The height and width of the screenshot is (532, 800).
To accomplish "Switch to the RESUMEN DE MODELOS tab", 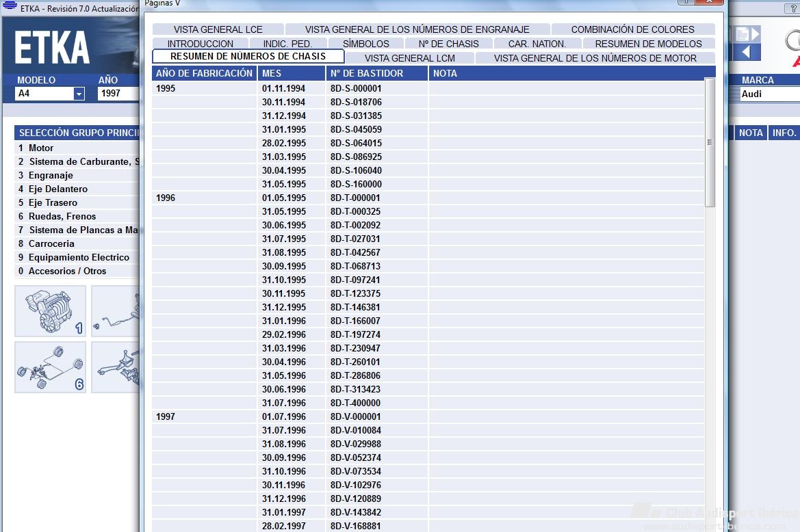I will (649, 44).
